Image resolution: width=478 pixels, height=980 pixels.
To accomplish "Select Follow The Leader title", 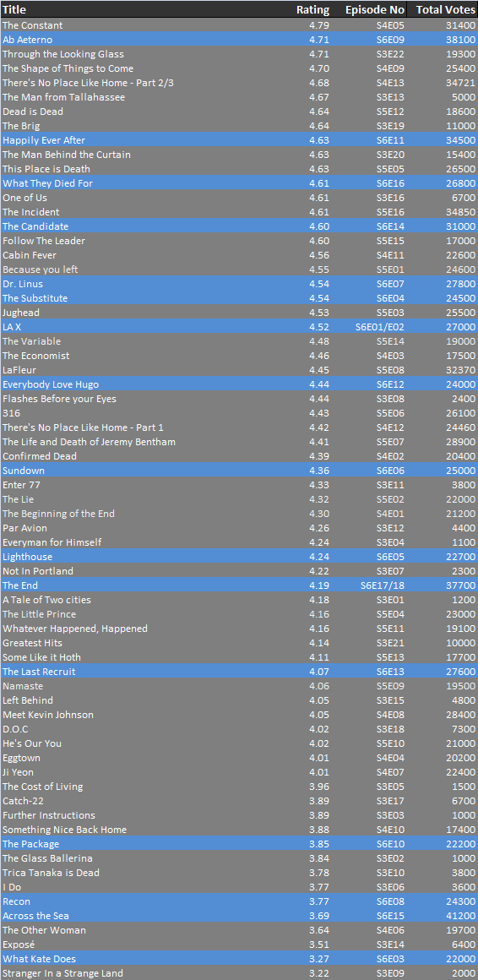I will pyautogui.click(x=44, y=241).
